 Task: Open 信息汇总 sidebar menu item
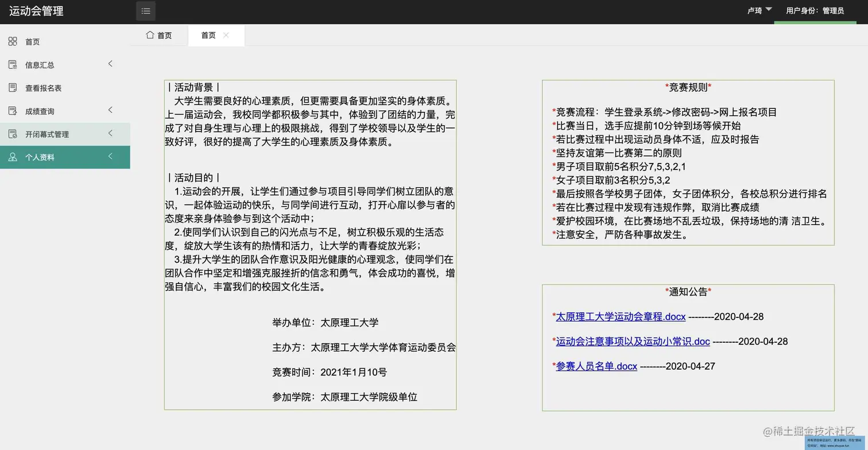(65, 65)
